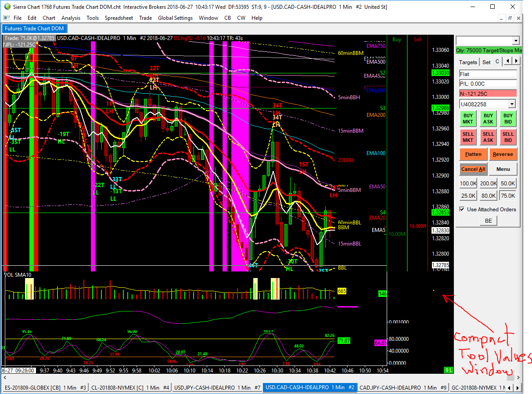Screen dimensions: 532x394
Task: Open the CW menu
Action: point(241,18)
